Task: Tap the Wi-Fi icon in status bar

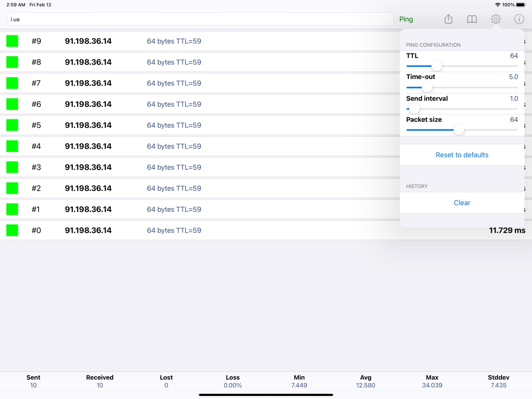Action: (497, 5)
